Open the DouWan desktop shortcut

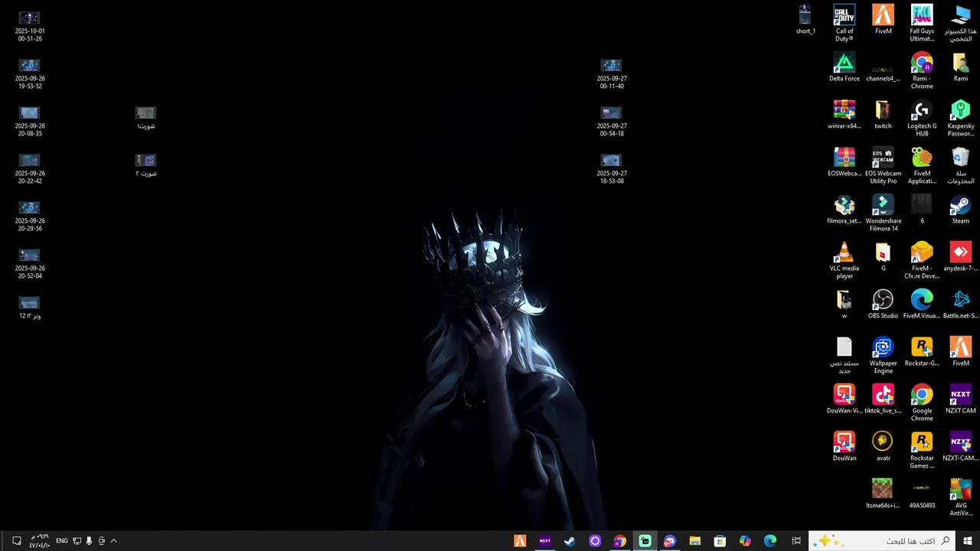click(844, 447)
